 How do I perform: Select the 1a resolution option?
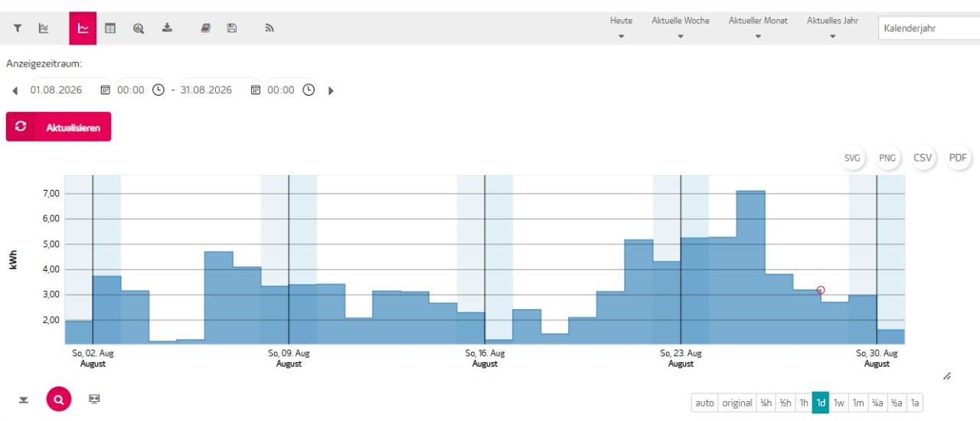point(915,403)
